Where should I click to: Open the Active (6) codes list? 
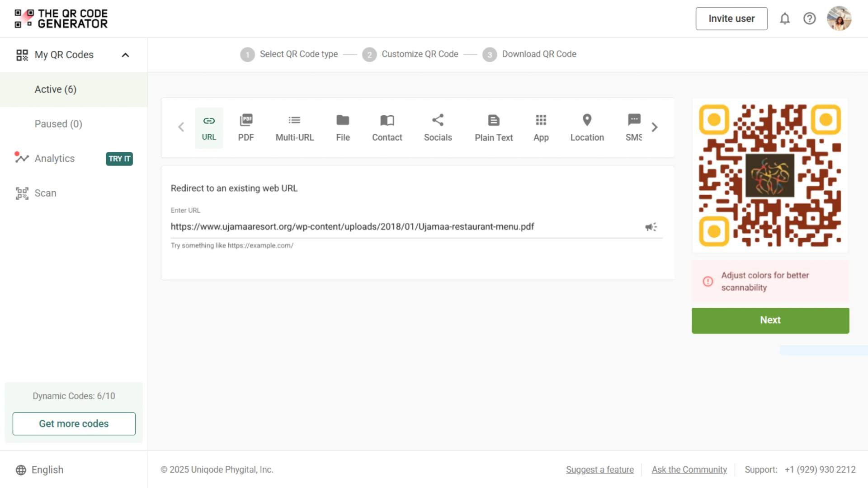pyautogui.click(x=74, y=89)
